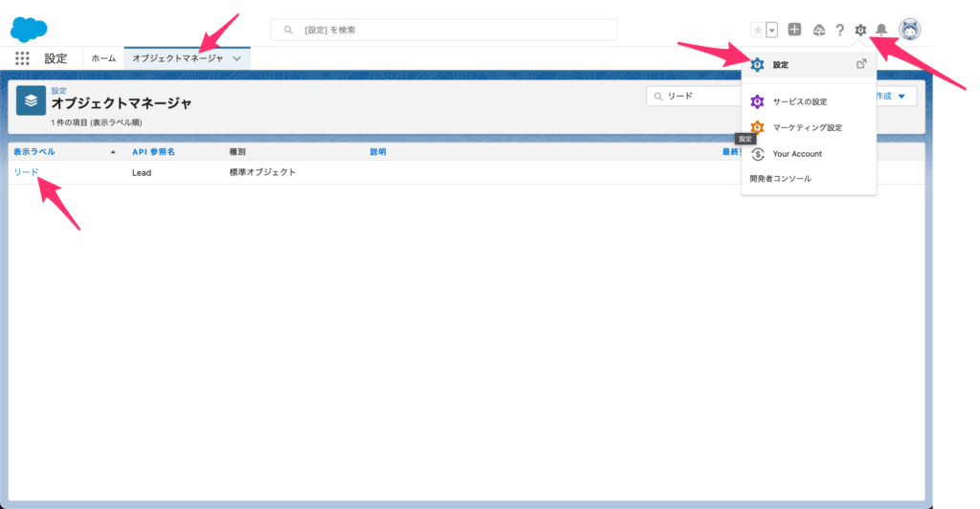Click the Setup gear icon in the header

pyautogui.click(x=860, y=30)
